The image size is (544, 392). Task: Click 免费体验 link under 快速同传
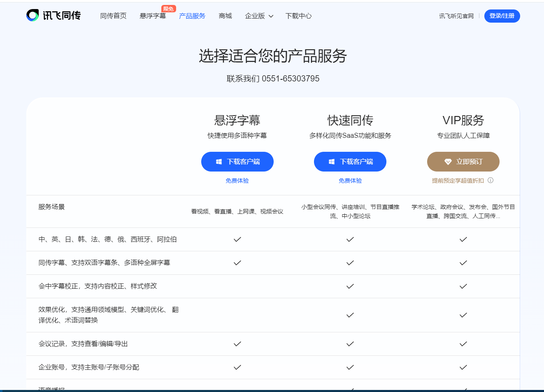coord(350,181)
